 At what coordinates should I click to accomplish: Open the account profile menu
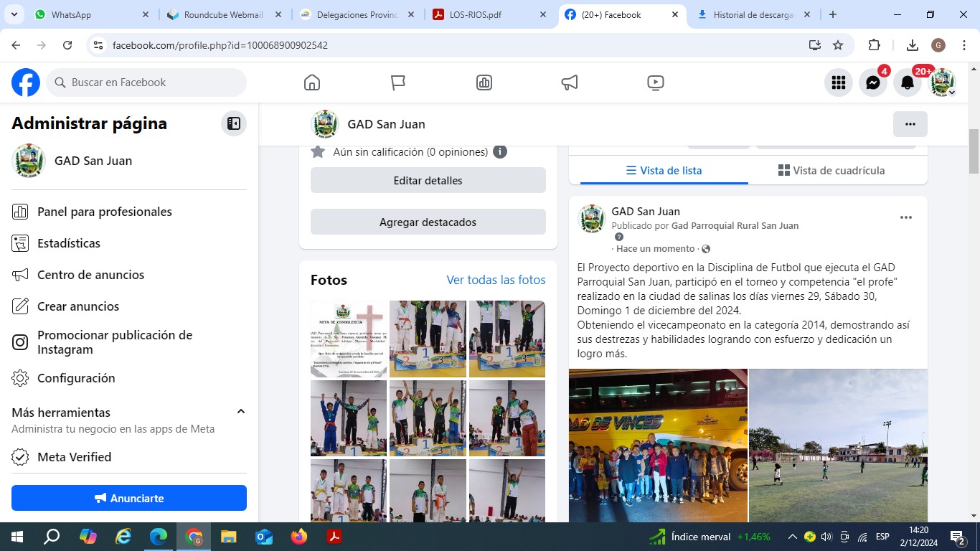coord(942,83)
